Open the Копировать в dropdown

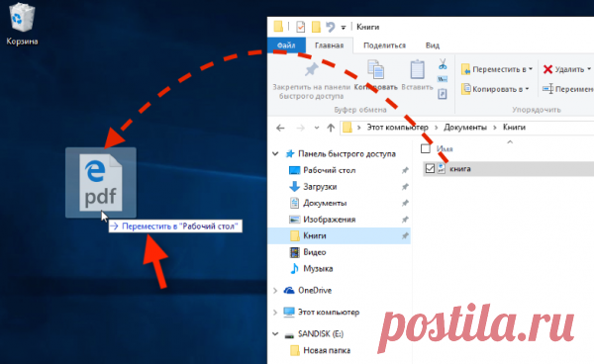[x=495, y=89]
